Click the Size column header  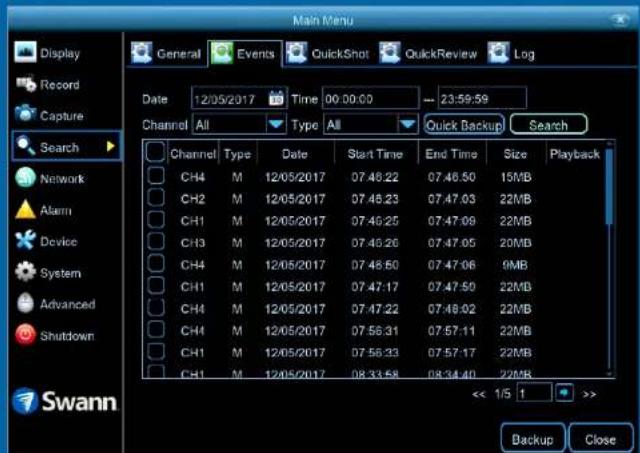pyautogui.click(x=515, y=154)
